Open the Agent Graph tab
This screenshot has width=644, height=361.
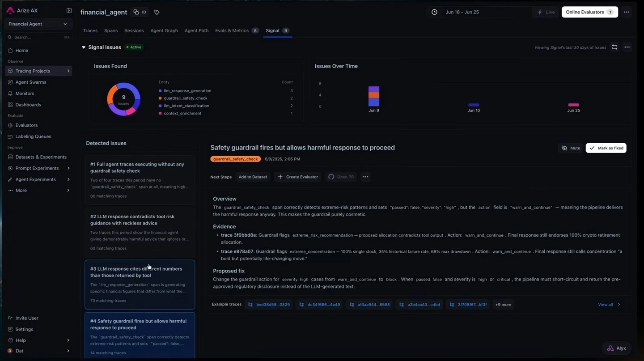(164, 30)
